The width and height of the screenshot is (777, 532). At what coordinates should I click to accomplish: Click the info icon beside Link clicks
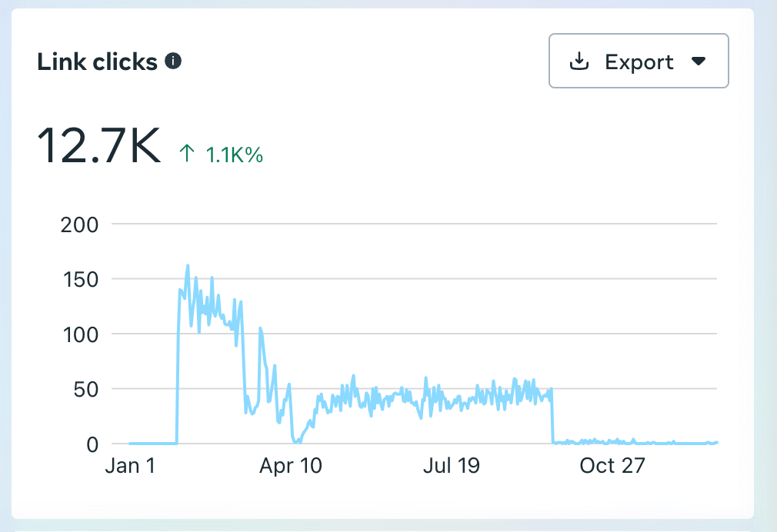pos(174,62)
